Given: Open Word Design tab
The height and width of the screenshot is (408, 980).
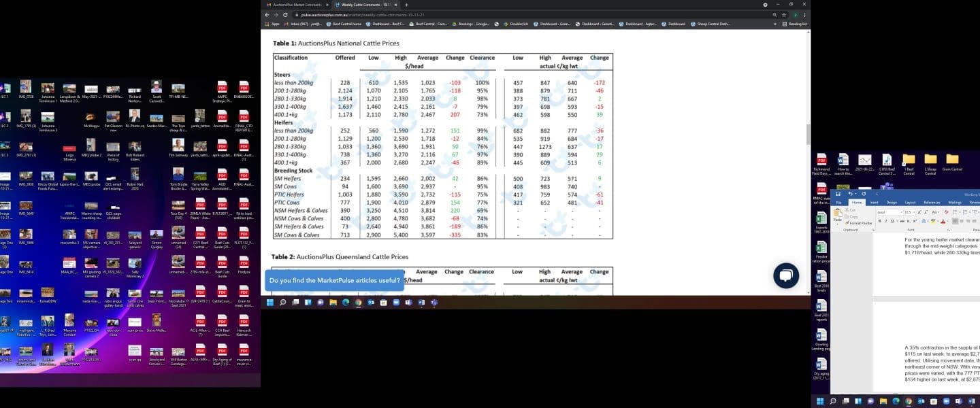Looking at the screenshot, I should click(892, 203).
